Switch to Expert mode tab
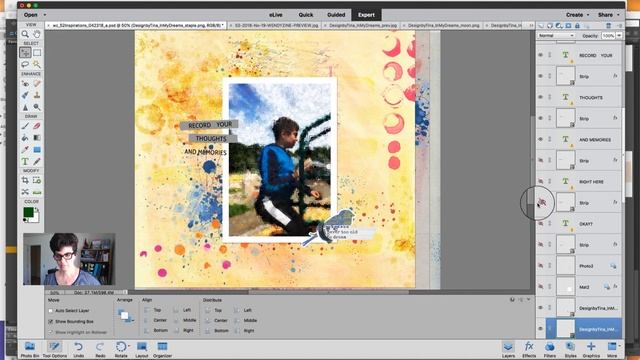Image resolution: width=640 pixels, height=360 pixels. coord(366,15)
